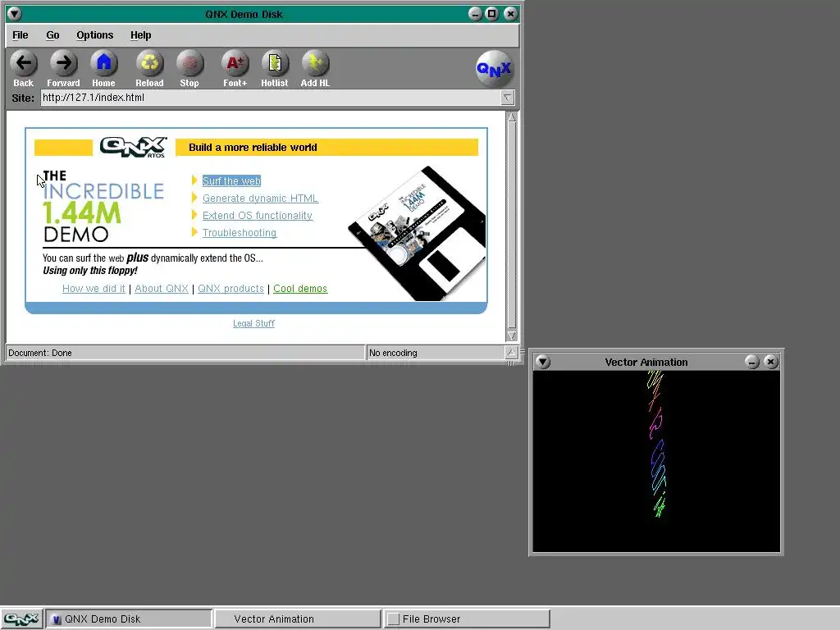
Task: Stop loading with Stop icon
Action: point(189,64)
